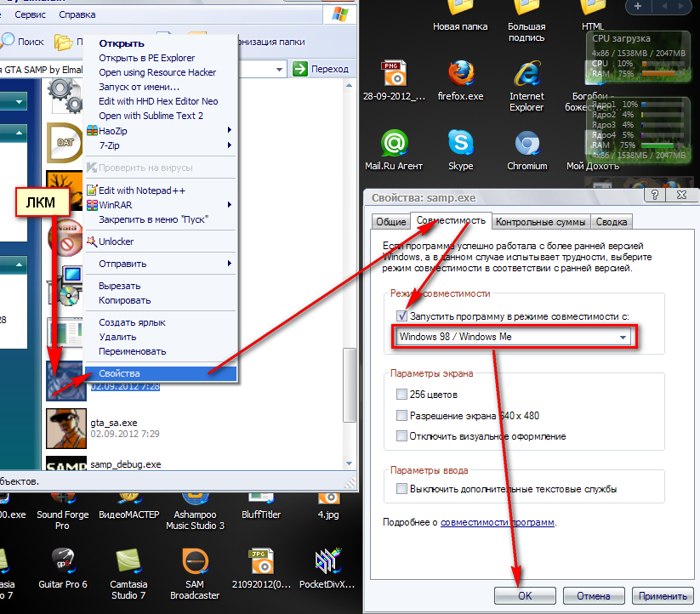The image size is (700, 614).
Task: Switch to the Контрольные суммы tab
Action: pyautogui.click(x=541, y=222)
